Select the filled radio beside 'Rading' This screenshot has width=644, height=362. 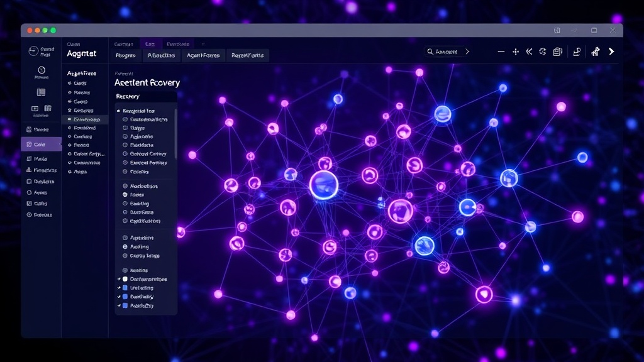[125, 246]
